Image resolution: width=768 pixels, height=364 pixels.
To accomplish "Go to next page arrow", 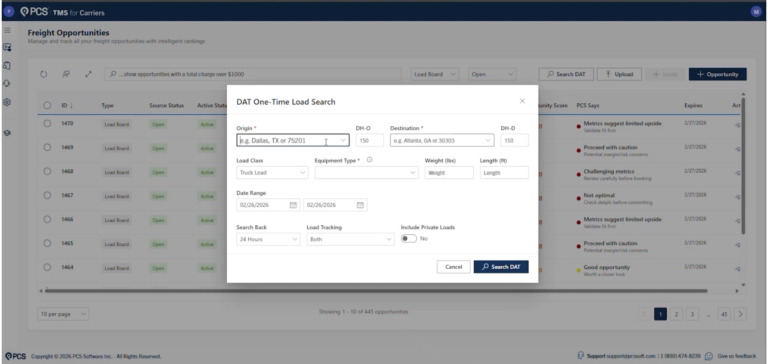I will click(741, 314).
